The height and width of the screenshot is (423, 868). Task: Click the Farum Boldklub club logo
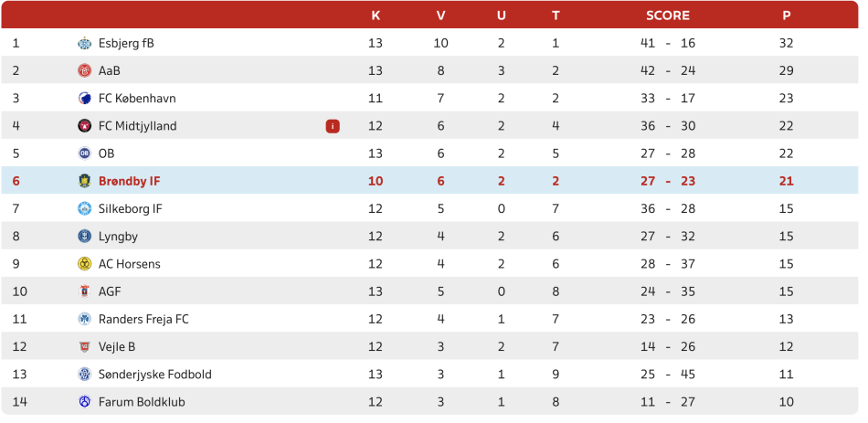coord(85,402)
